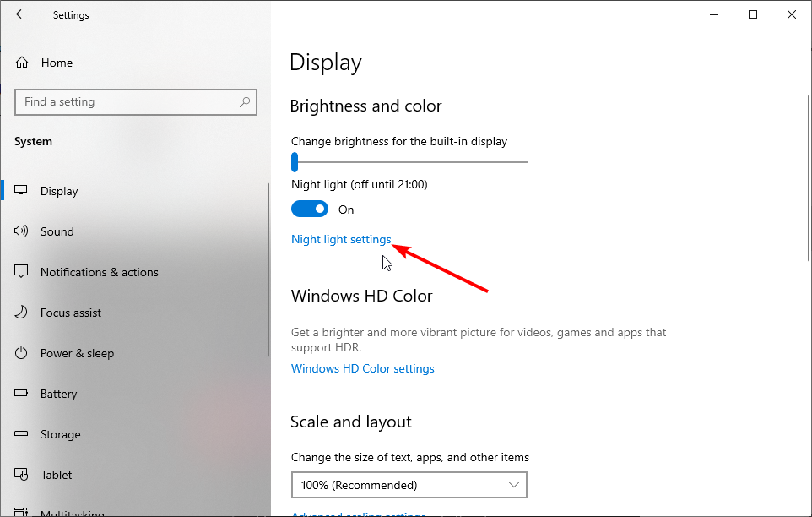Select the Sound speaker icon
Viewport: 812px width, 517px height.
tap(21, 231)
